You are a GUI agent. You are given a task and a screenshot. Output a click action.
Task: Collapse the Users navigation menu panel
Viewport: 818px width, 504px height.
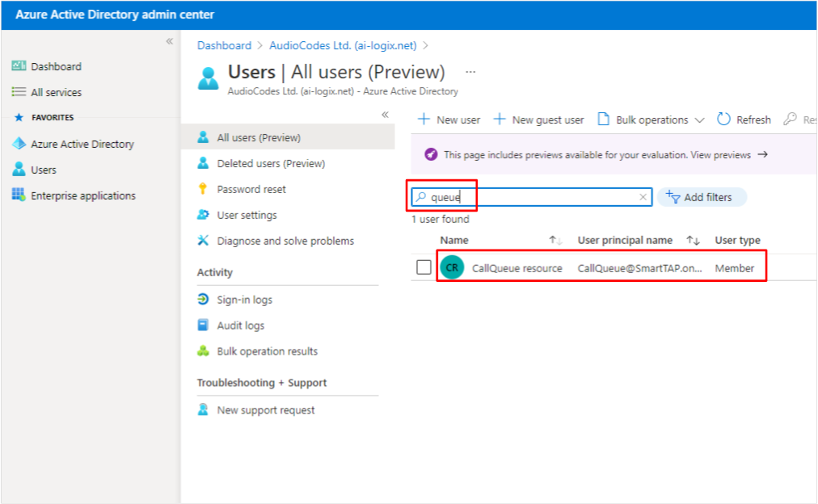pos(385,115)
